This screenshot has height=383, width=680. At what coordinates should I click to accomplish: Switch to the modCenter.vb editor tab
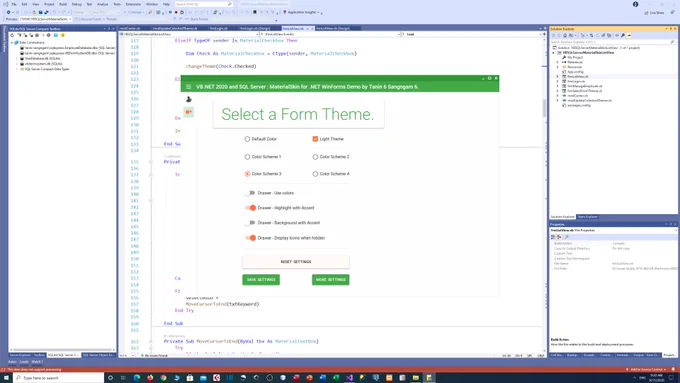[x=130, y=29]
